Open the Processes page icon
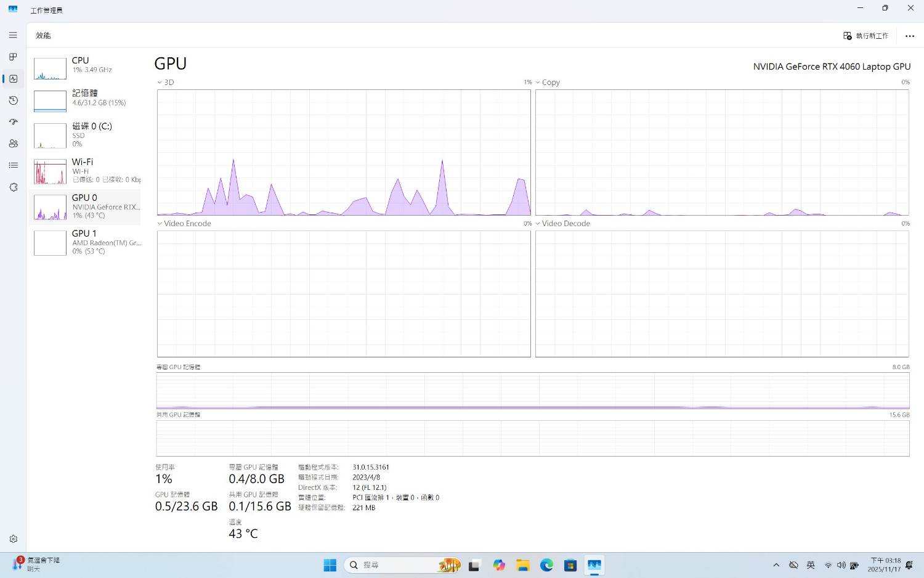Image resolution: width=924 pixels, height=578 pixels. tap(13, 57)
